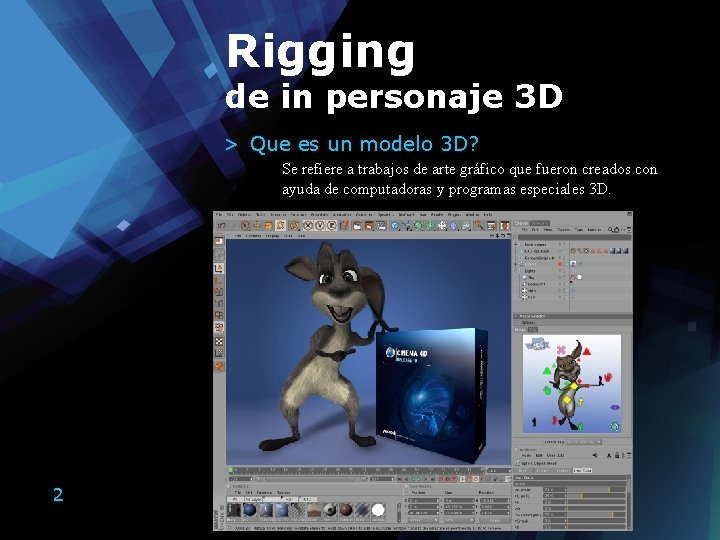Select the Move tool in top toolbar

[x=257, y=225]
